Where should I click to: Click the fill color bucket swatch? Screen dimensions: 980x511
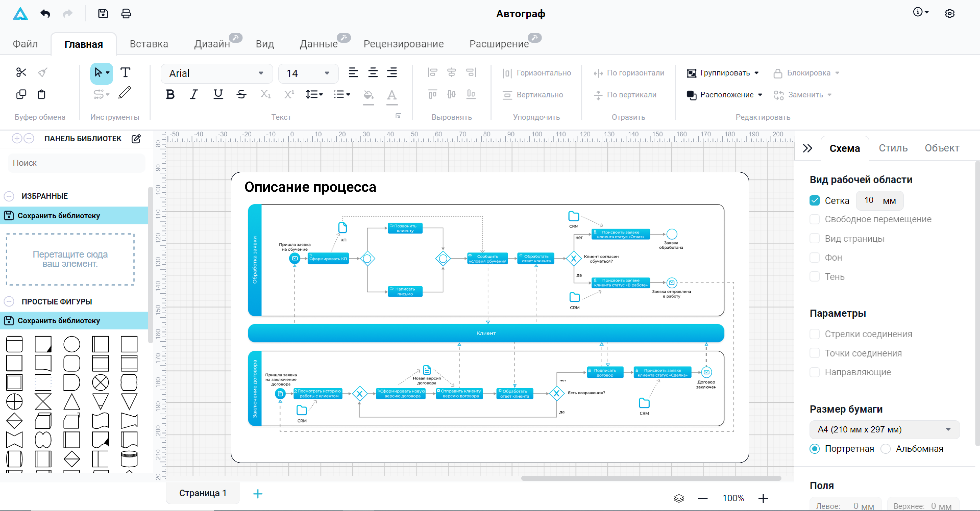[x=368, y=95]
